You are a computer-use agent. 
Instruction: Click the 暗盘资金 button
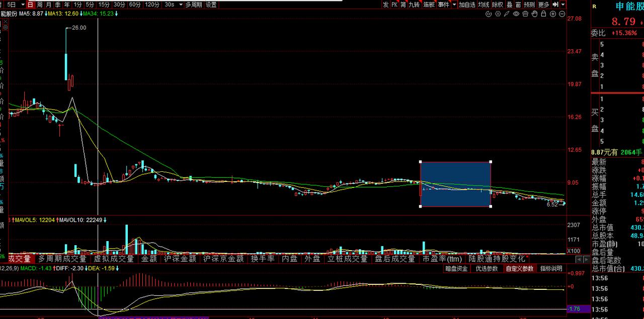click(456, 269)
